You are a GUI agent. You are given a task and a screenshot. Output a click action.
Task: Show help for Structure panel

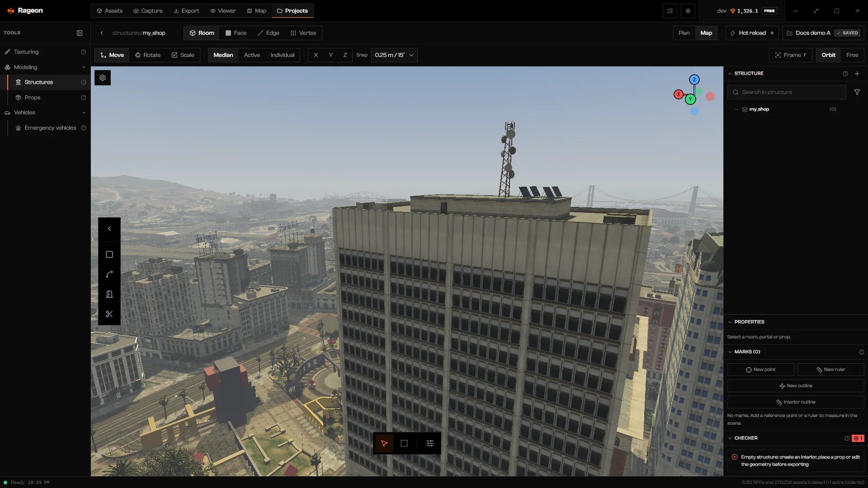point(845,74)
